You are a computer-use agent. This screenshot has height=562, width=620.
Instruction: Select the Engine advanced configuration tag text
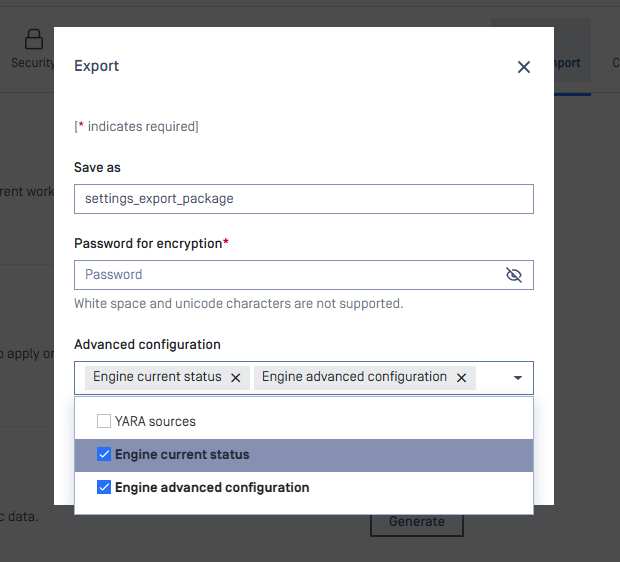[354, 377]
